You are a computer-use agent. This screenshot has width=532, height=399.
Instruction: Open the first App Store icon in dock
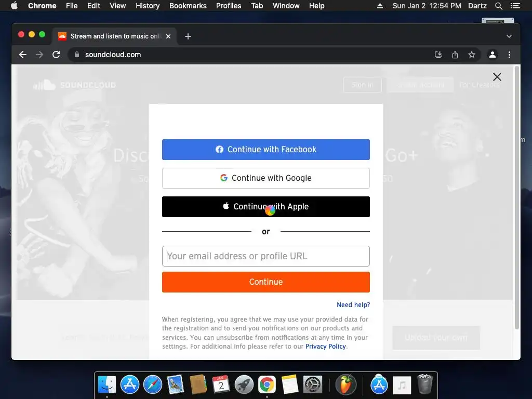(x=129, y=385)
